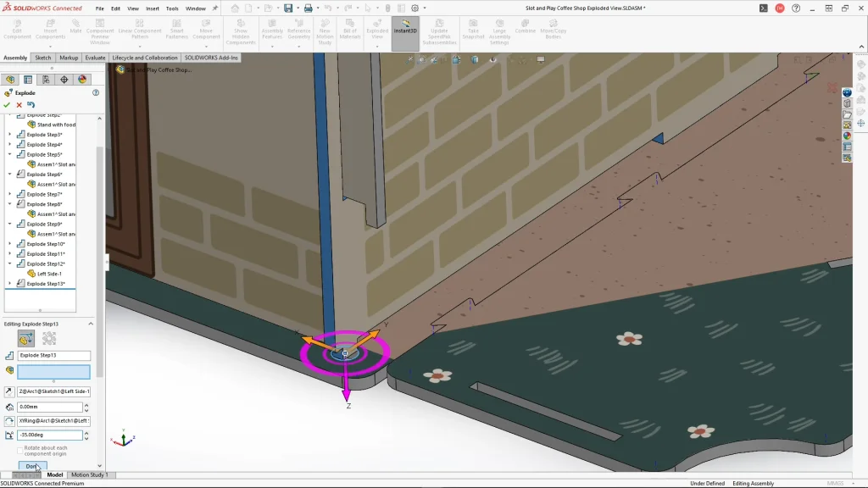The image size is (868, 488).
Task: Reverse the explode direction arrow button
Action: [x=9, y=391]
